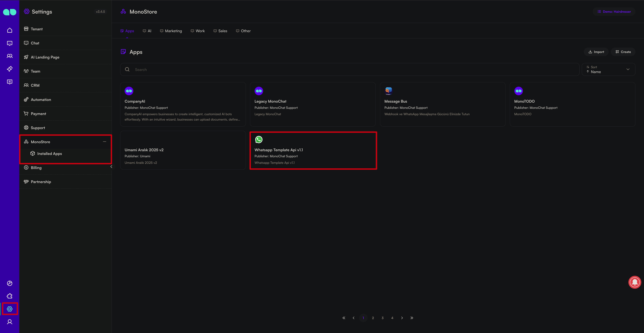The height and width of the screenshot is (333, 644).
Task: Open the Whatsapp Template Api v1.1 card
Action: (x=313, y=151)
